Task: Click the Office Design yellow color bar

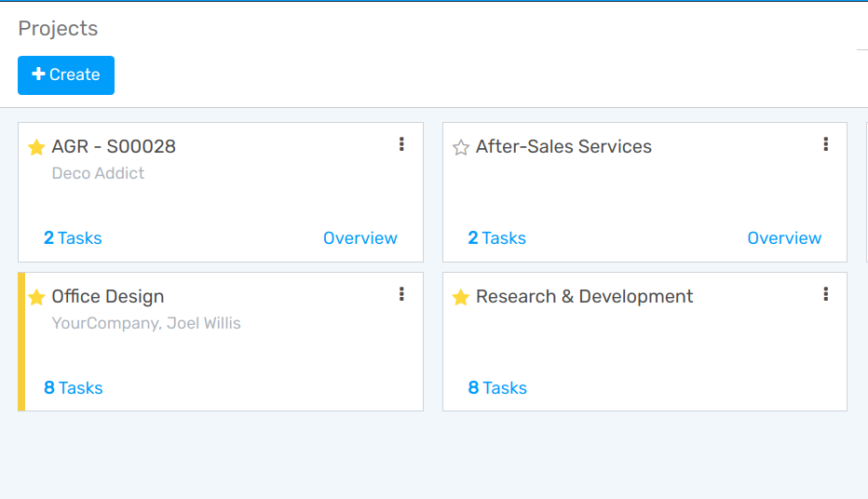Action: pos(21,342)
